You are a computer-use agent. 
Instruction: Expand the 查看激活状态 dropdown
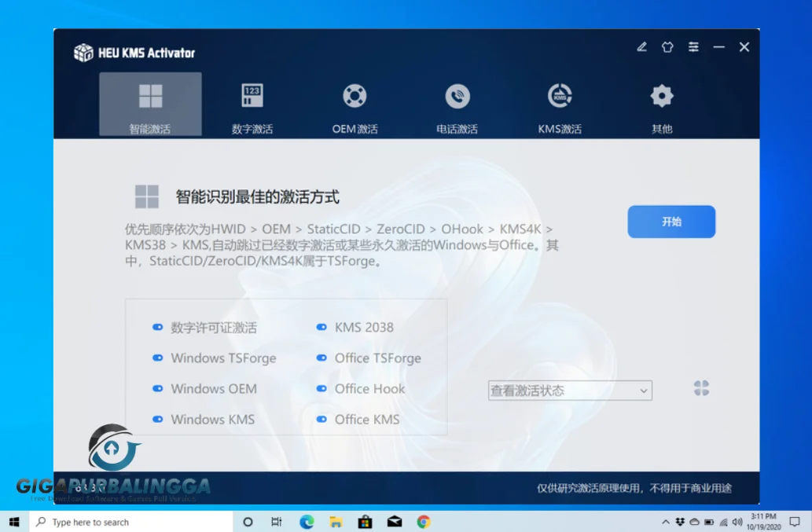(x=570, y=391)
